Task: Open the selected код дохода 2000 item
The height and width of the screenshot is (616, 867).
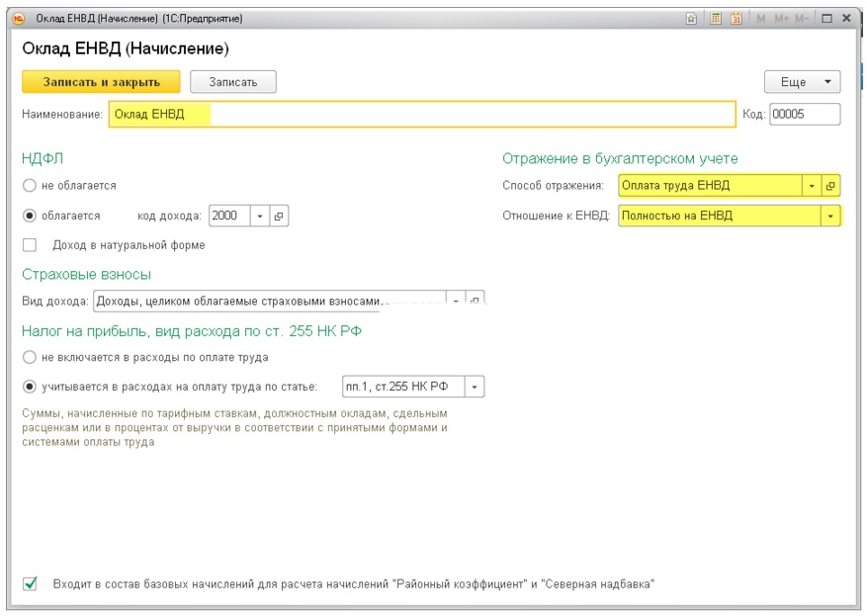Action: (x=279, y=216)
